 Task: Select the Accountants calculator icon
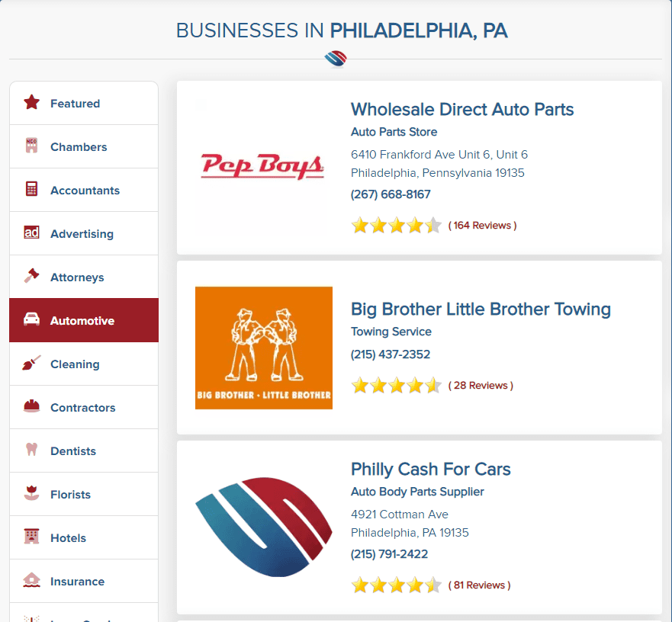[31, 189]
